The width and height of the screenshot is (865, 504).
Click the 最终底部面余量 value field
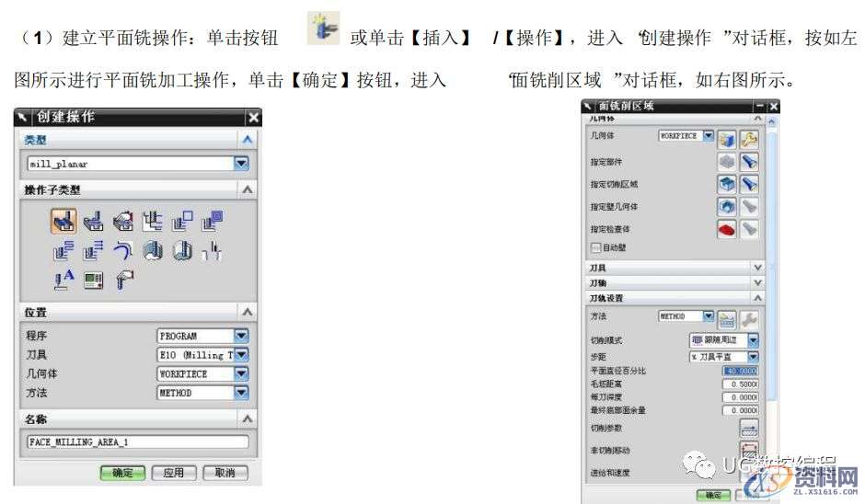click(x=741, y=410)
